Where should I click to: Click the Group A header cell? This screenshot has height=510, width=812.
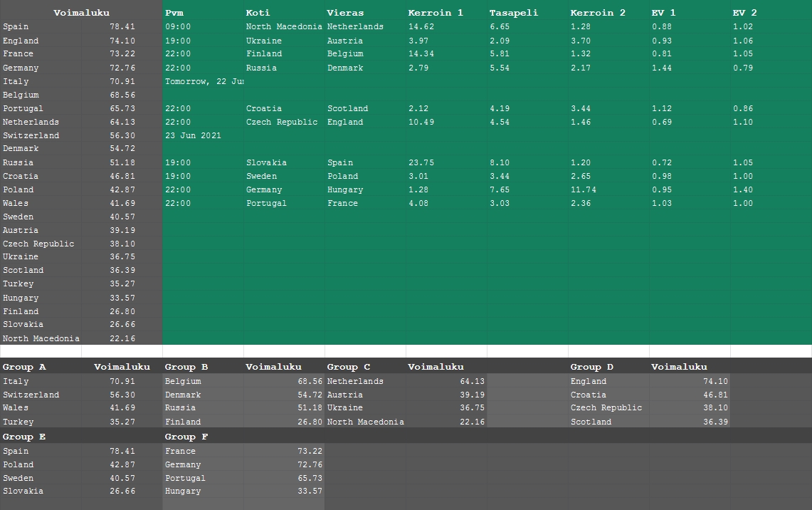24,367
